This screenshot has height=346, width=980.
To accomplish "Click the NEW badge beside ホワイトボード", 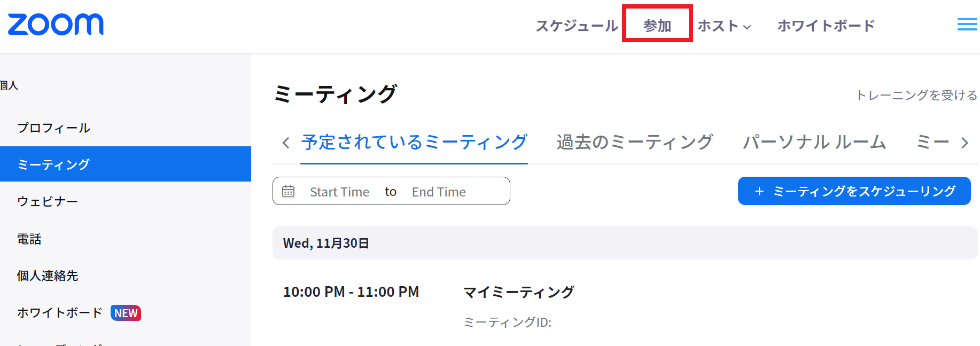I will pos(126,313).
